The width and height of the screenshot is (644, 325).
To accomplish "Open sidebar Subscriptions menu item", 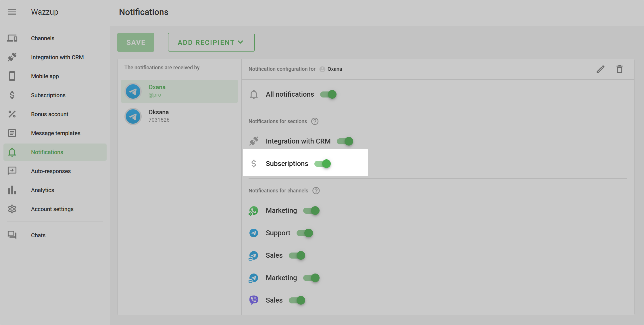I will [55, 95].
